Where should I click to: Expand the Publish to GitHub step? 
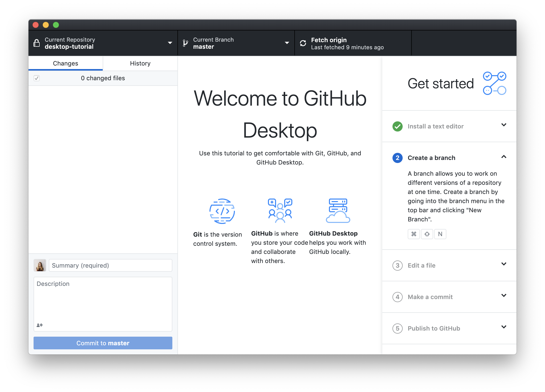point(504,327)
